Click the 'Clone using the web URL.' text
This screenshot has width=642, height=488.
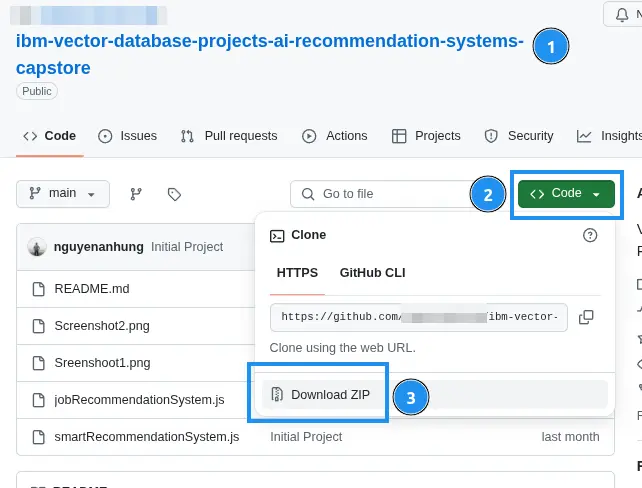pos(343,348)
